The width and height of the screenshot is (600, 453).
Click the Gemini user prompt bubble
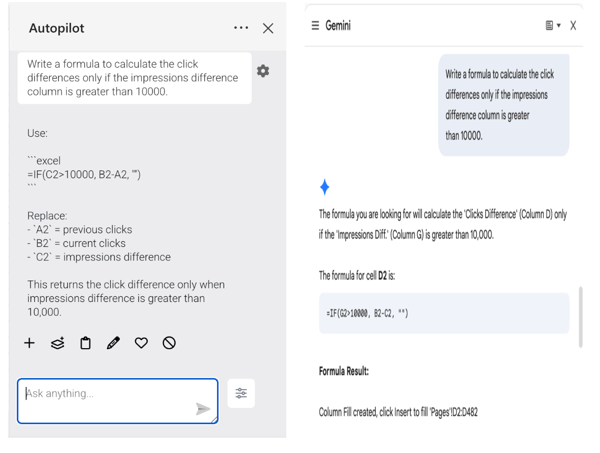[x=504, y=105]
